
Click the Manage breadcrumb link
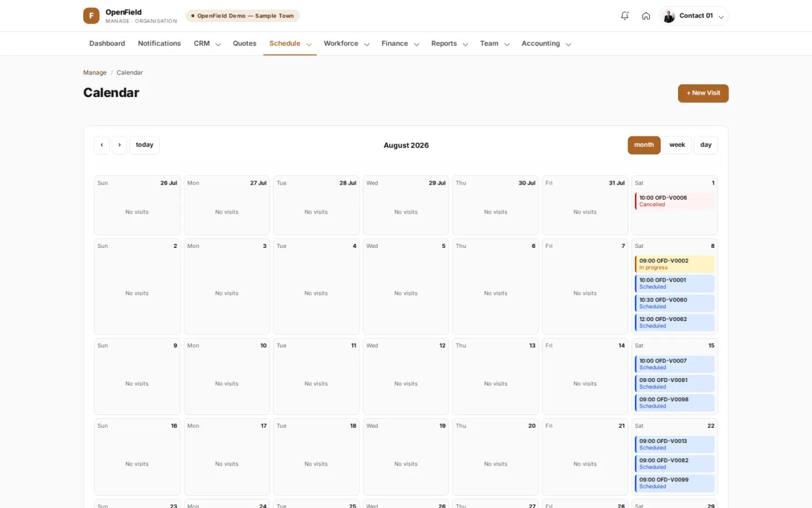95,73
